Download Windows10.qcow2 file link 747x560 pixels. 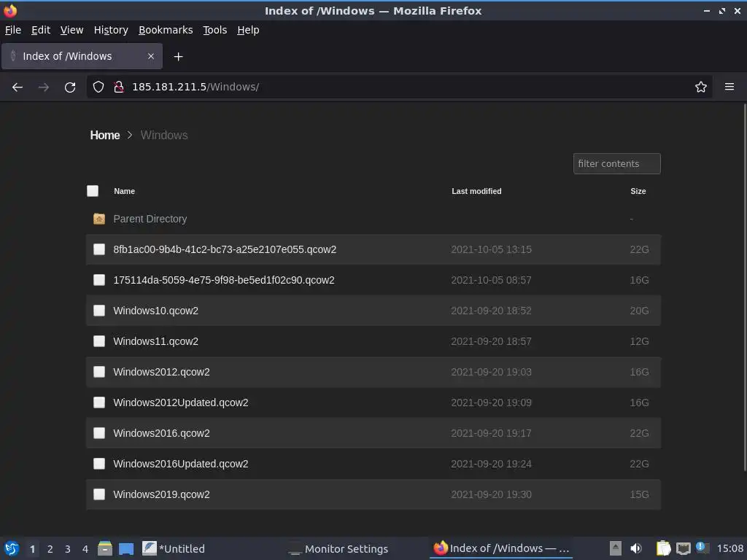156,311
